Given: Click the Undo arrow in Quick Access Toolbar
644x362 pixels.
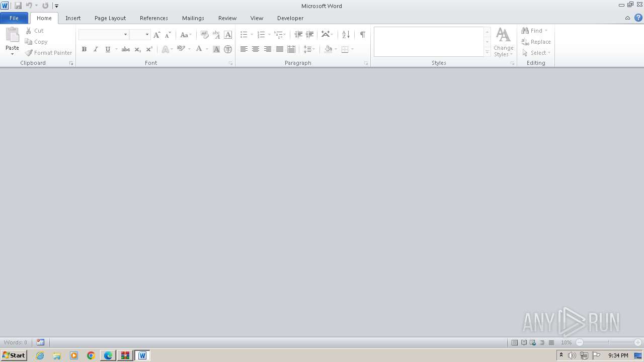Looking at the screenshot, I should pyautogui.click(x=29, y=6).
